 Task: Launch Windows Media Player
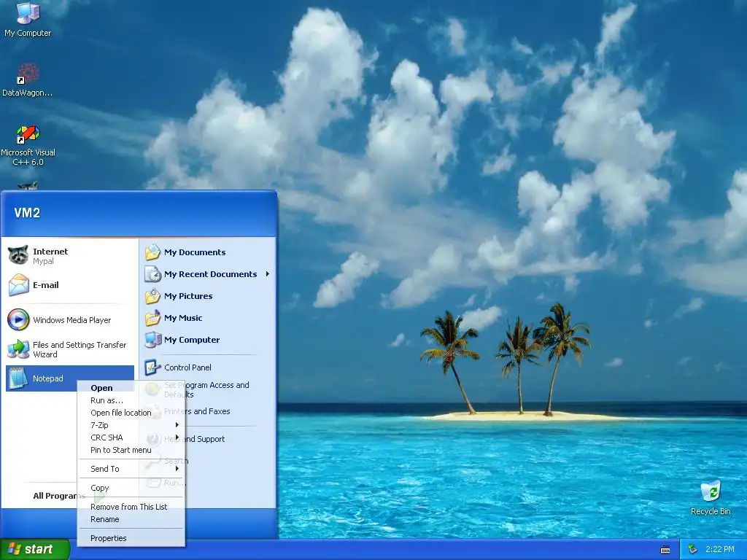pos(70,320)
